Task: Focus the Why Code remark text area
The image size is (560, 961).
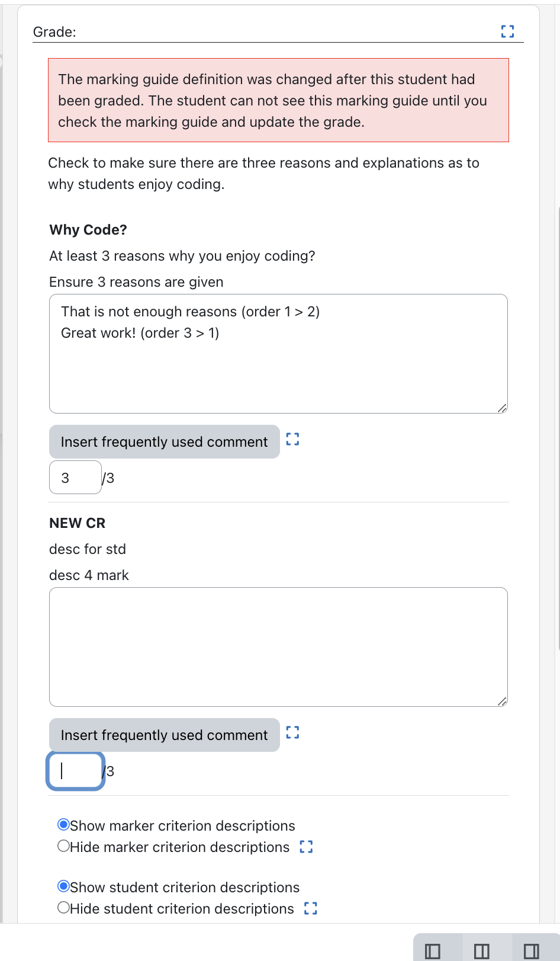Action: 278,354
